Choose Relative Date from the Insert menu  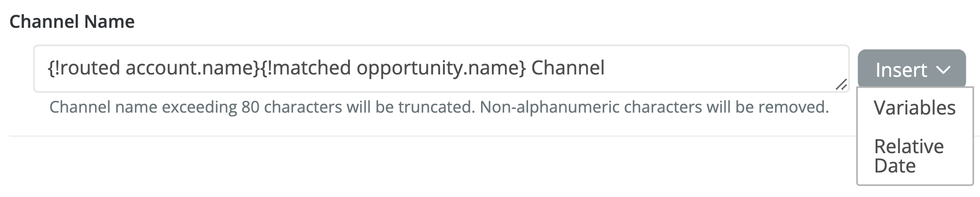[x=909, y=156]
